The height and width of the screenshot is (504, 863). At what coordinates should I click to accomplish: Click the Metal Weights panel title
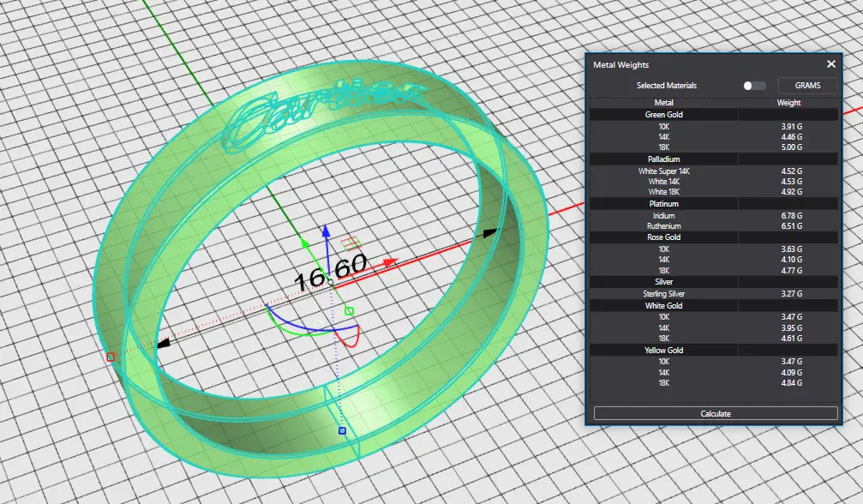click(620, 65)
